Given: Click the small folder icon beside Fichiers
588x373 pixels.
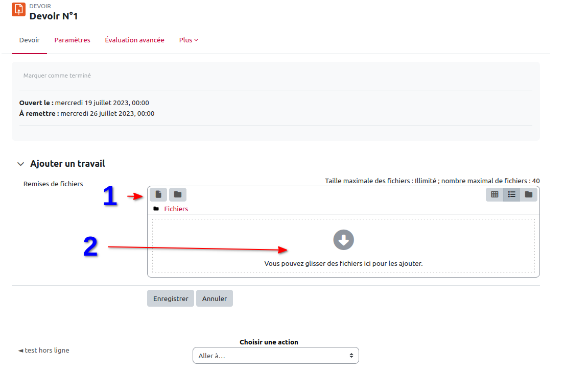Looking at the screenshot, I should (156, 209).
